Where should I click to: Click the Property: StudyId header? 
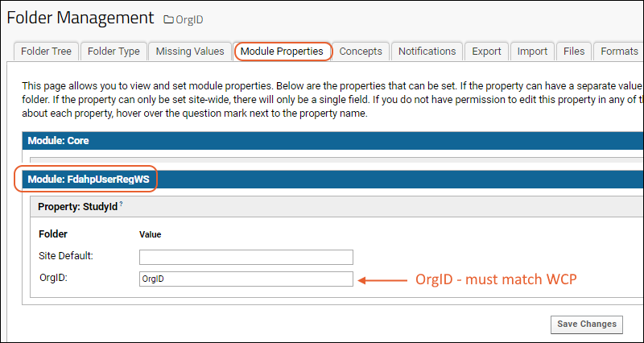click(x=78, y=206)
